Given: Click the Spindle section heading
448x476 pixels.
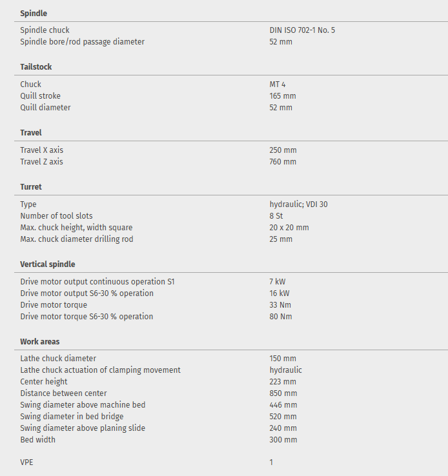Looking at the screenshot, I should [34, 13].
